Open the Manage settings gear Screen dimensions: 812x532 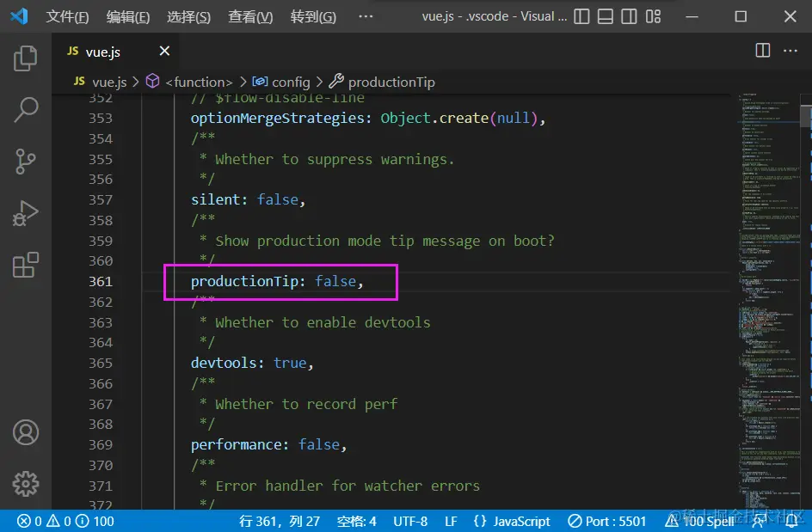26,484
